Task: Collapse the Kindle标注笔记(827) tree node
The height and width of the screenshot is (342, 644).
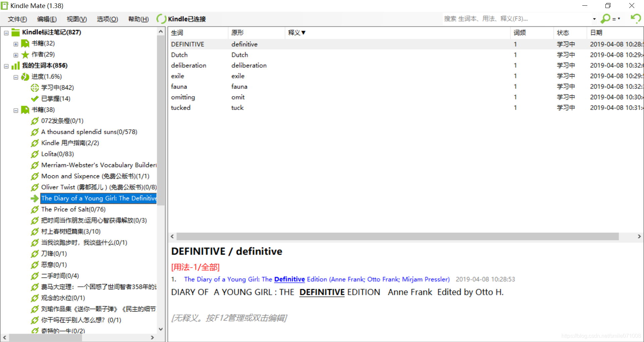Action: [x=6, y=33]
